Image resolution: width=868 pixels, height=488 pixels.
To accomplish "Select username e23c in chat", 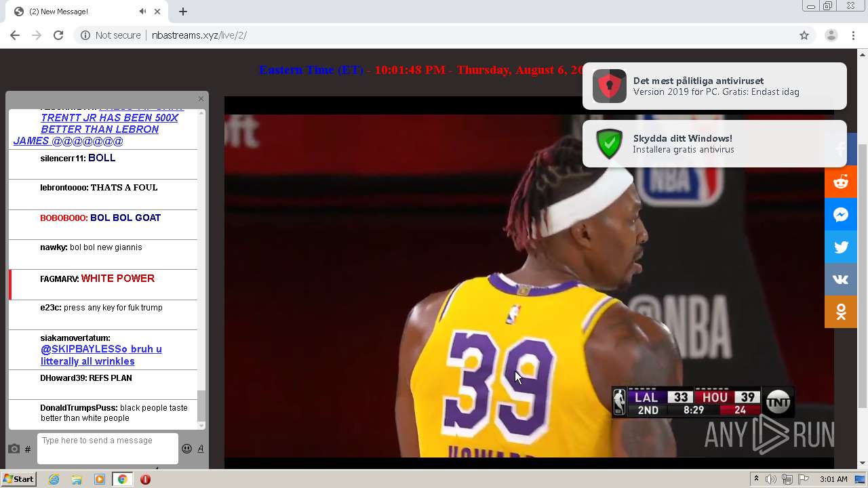I will (51, 308).
